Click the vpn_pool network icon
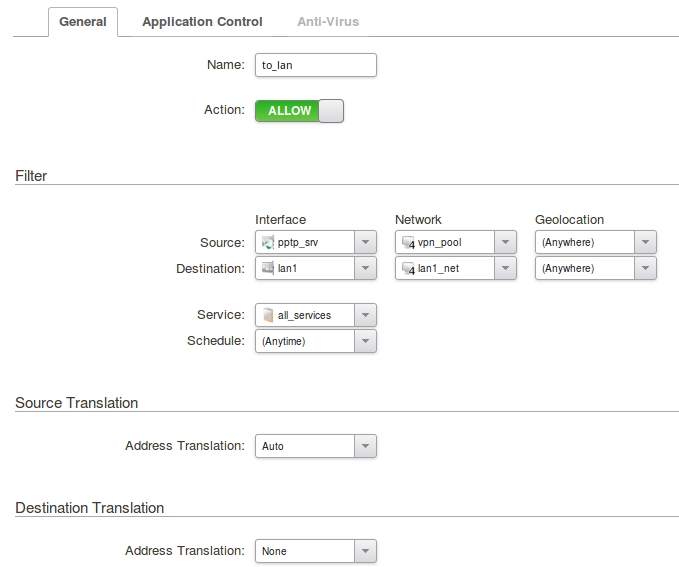Viewport: 679px width, 567px height. [x=407, y=242]
